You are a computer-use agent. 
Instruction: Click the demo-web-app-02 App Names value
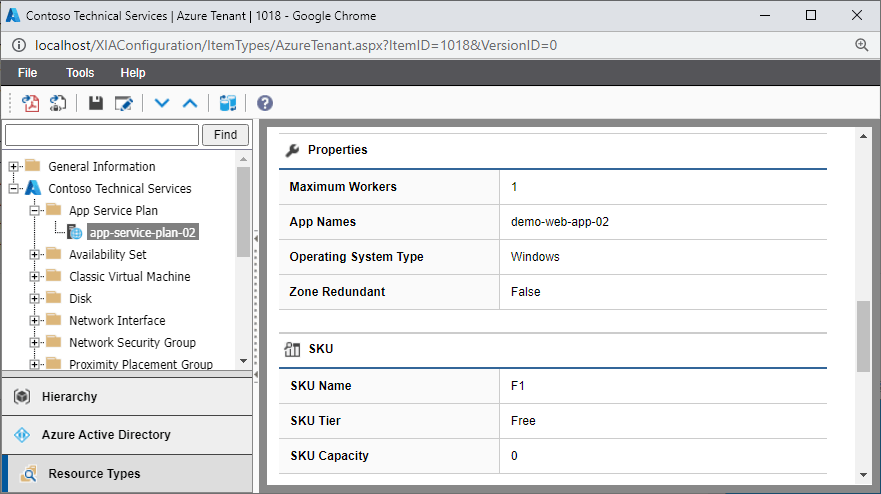coord(560,222)
